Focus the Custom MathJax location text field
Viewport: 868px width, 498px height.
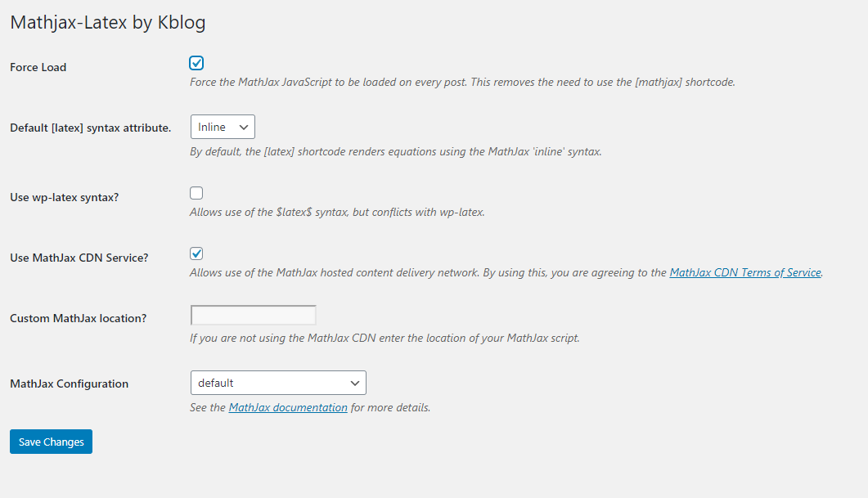pos(254,316)
